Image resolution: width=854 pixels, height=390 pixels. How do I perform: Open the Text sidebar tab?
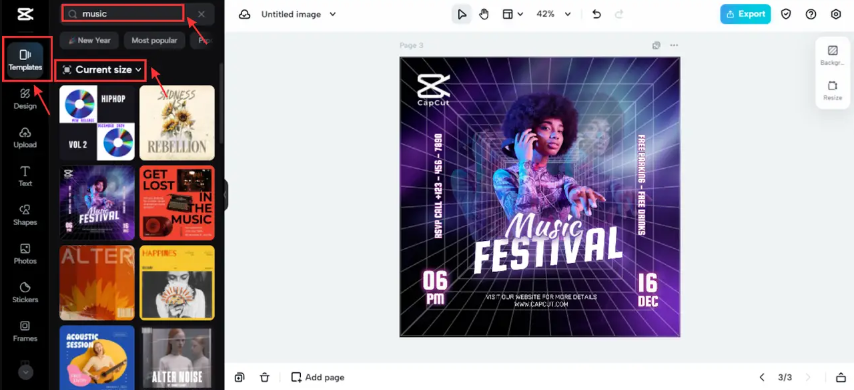pos(25,176)
